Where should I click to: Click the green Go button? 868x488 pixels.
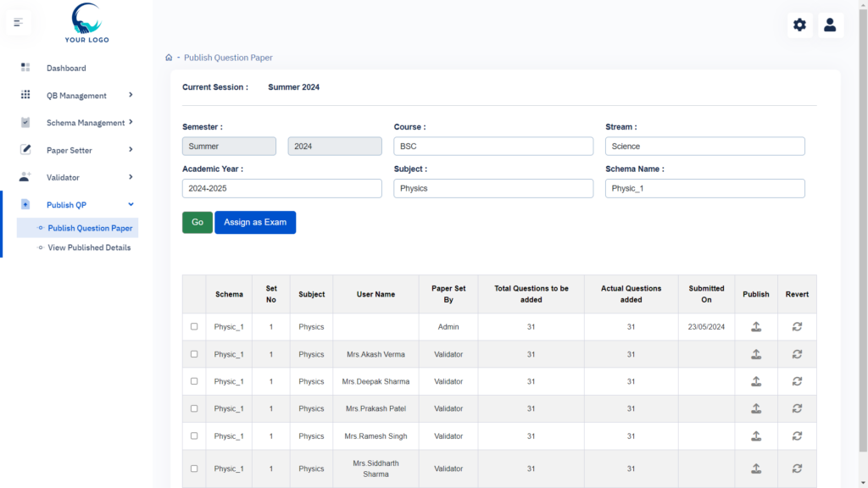pyautogui.click(x=197, y=223)
